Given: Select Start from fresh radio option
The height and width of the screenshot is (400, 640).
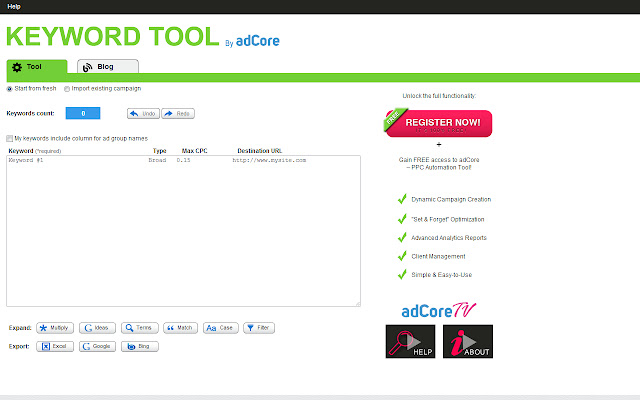Looking at the screenshot, I should tap(9, 89).
